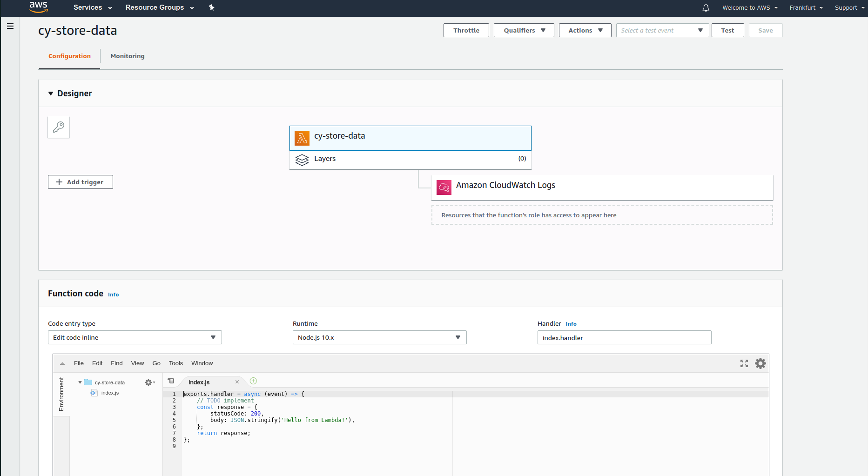Viewport: 868px width, 476px height.
Task: Open the editor Go menu
Action: (x=156, y=363)
